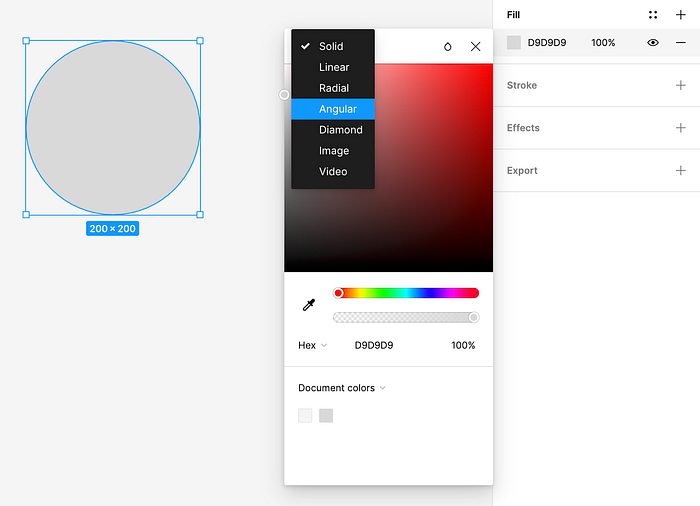Click bottom-right selection handle of circle
Screen dimensions: 700x506
[200, 215]
